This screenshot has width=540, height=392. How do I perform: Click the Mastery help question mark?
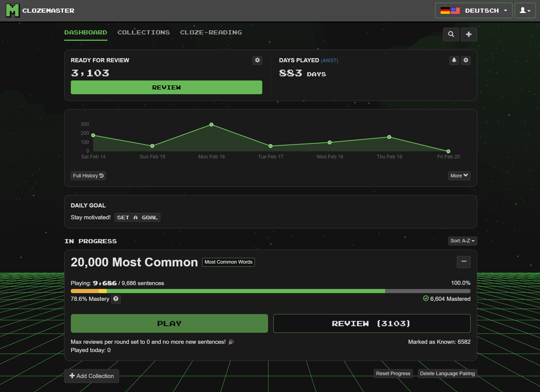116,299
